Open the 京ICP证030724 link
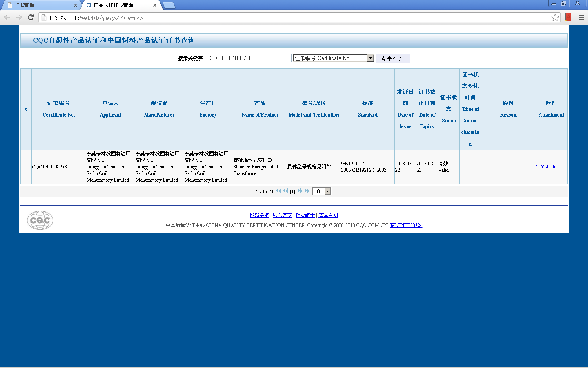Viewport: 588px width, 368px height. [x=406, y=225]
